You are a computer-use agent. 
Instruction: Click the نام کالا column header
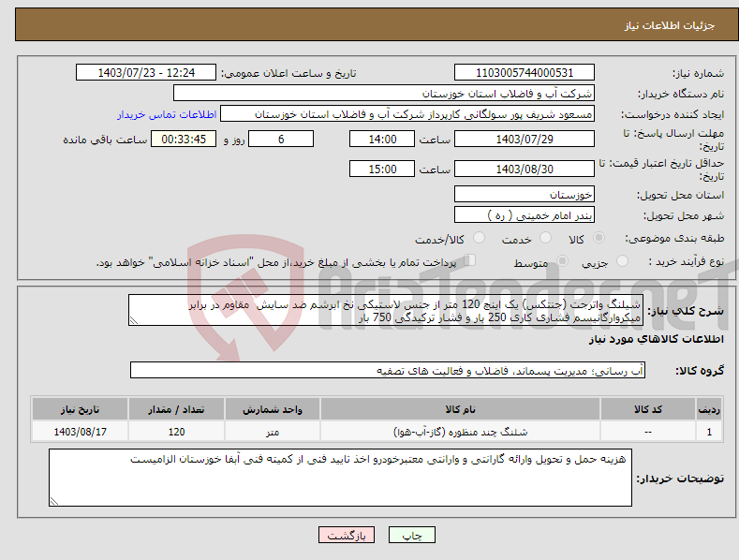(x=460, y=409)
